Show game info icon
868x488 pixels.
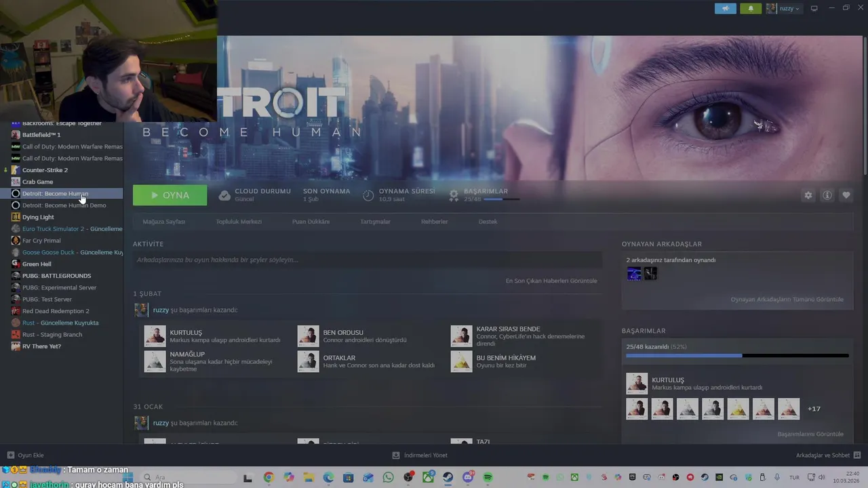pyautogui.click(x=827, y=195)
